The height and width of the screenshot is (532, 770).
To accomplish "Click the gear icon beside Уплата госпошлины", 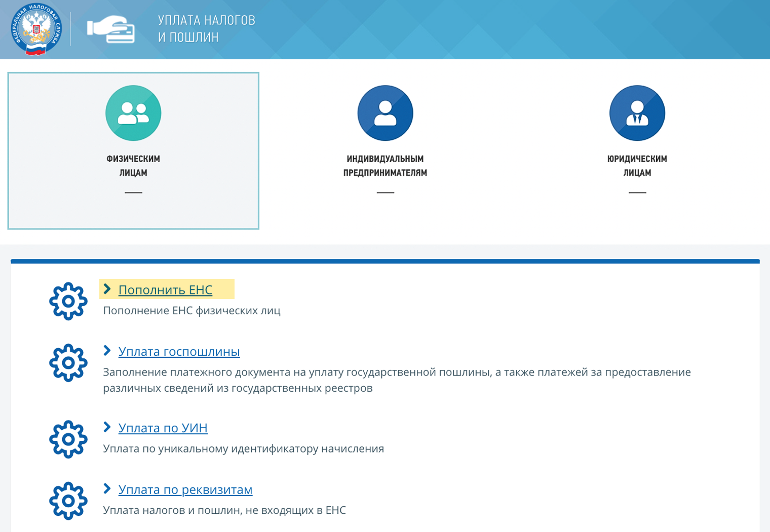I will [68, 363].
